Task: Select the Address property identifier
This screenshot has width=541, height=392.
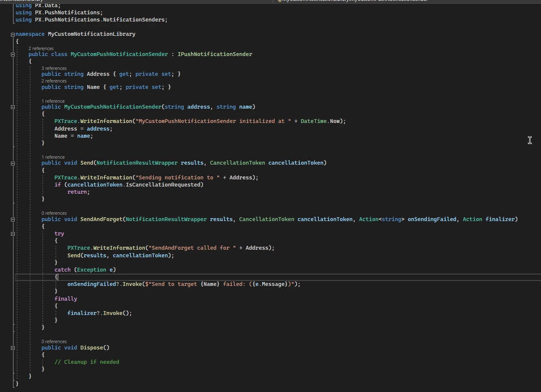Action: (x=98, y=74)
